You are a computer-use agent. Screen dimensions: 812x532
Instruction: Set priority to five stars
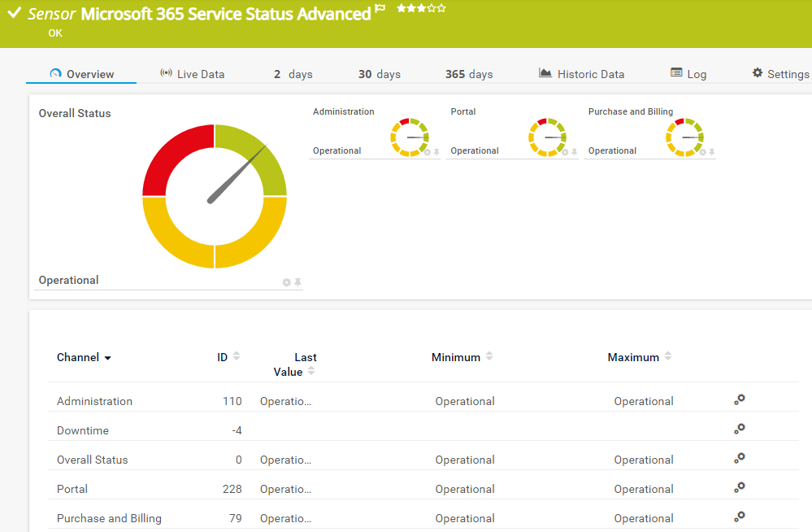[441, 8]
